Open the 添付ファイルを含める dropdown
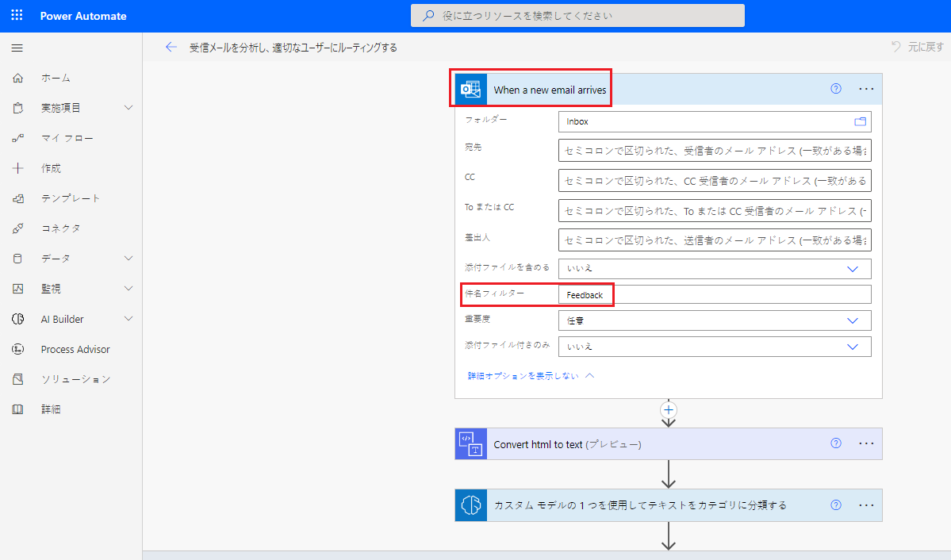 [x=715, y=269]
